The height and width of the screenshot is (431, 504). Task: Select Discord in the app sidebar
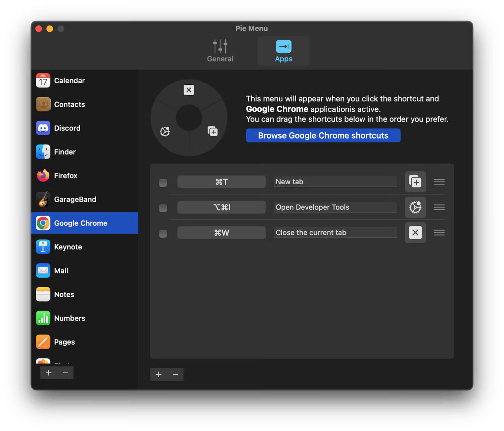67,128
